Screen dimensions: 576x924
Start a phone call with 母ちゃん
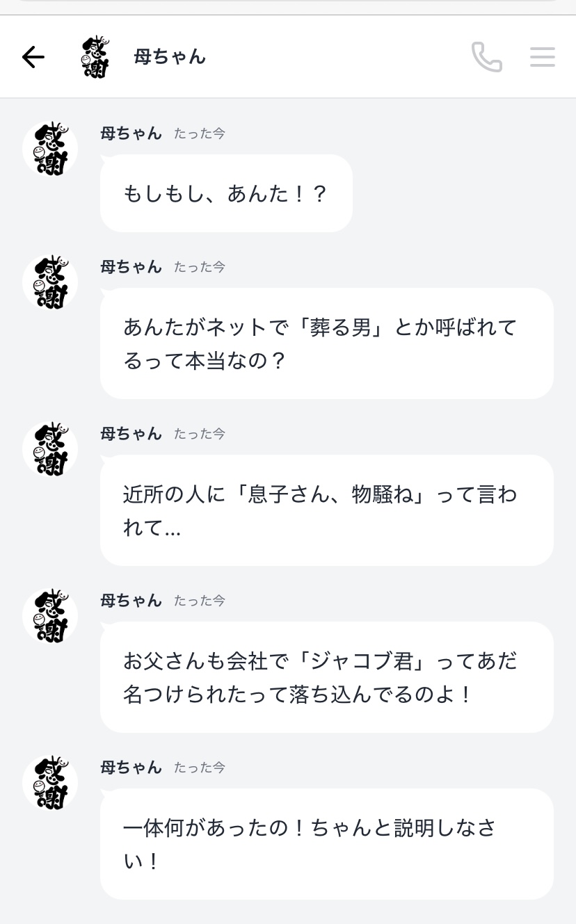486,57
